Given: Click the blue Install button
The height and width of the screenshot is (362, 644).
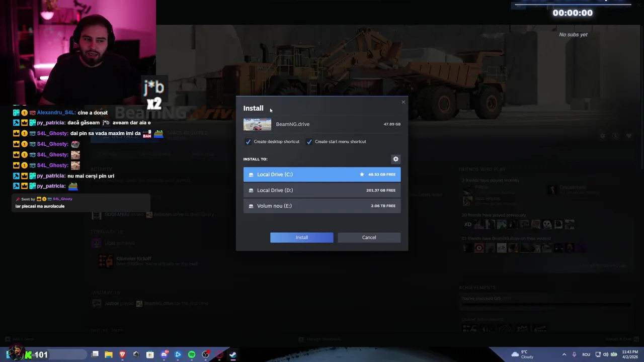Looking at the screenshot, I should tap(301, 237).
